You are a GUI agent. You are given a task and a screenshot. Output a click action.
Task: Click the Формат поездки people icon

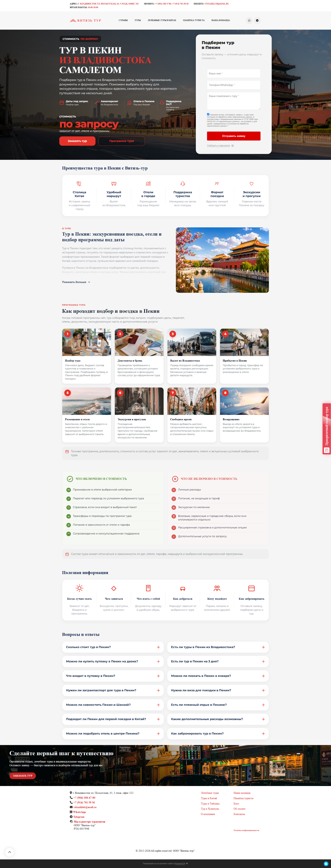click(217, 184)
